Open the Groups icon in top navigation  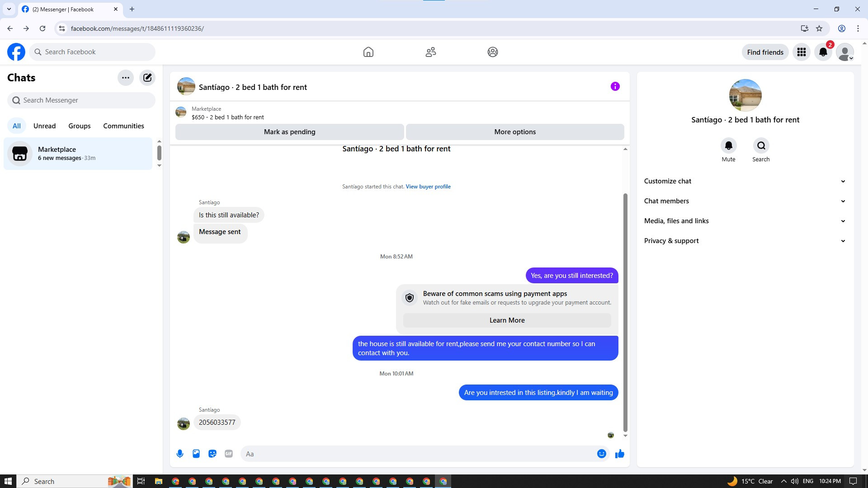point(493,52)
